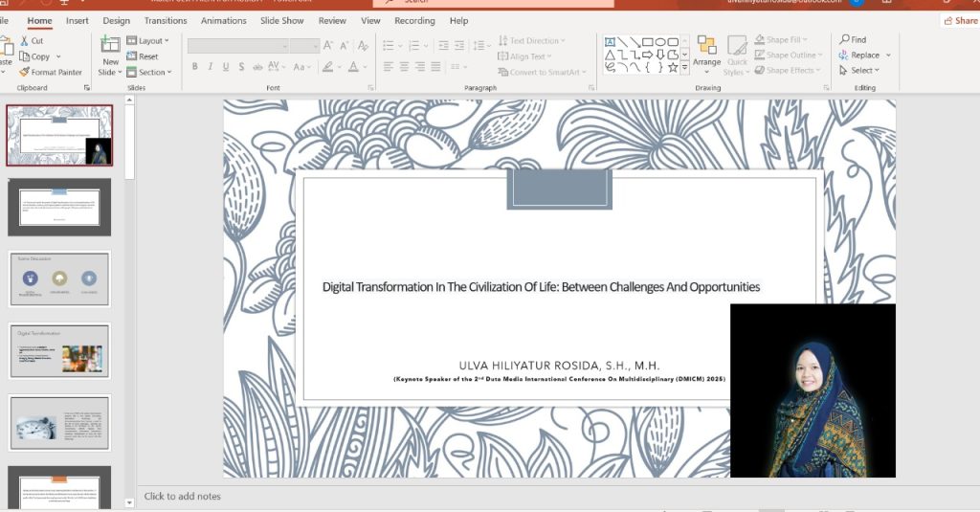The height and width of the screenshot is (512, 980).
Task: Click the Share button
Action: (960, 20)
